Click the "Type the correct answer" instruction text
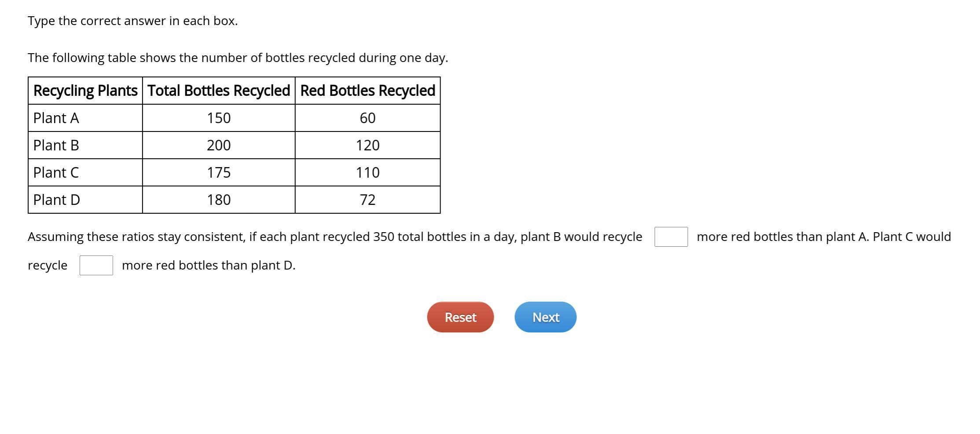The height and width of the screenshot is (434, 980). click(x=132, y=21)
